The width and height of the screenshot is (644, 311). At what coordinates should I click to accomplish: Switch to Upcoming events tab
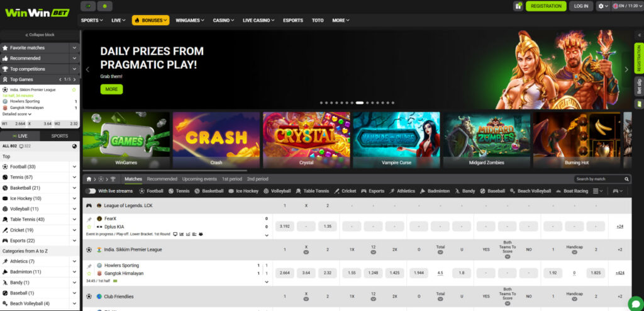199,179
